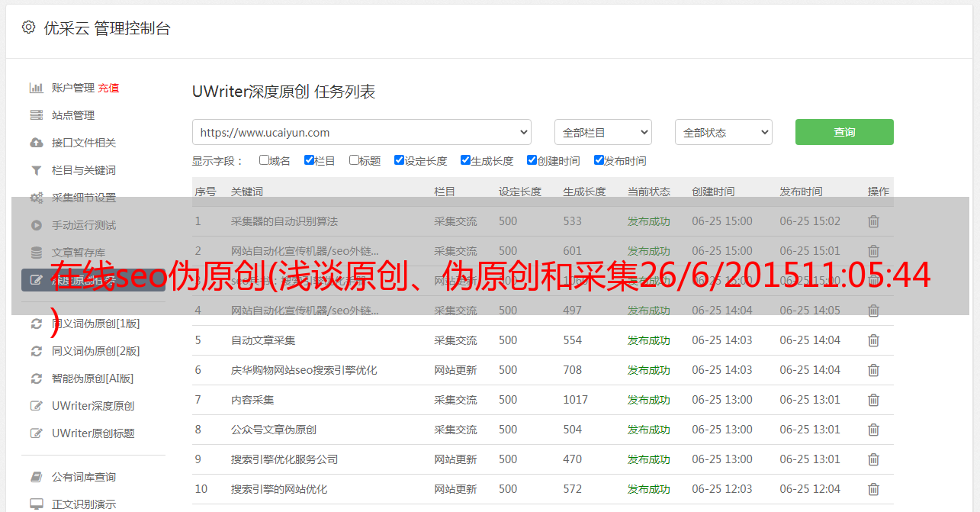Toggle the 标题 display field checkbox
The image size is (980, 512).
pos(354,160)
